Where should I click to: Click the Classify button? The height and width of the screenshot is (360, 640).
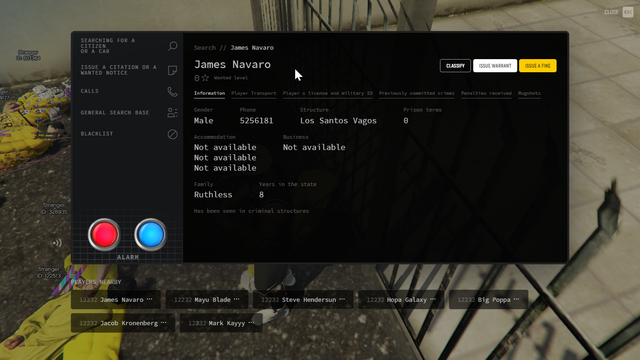455,66
